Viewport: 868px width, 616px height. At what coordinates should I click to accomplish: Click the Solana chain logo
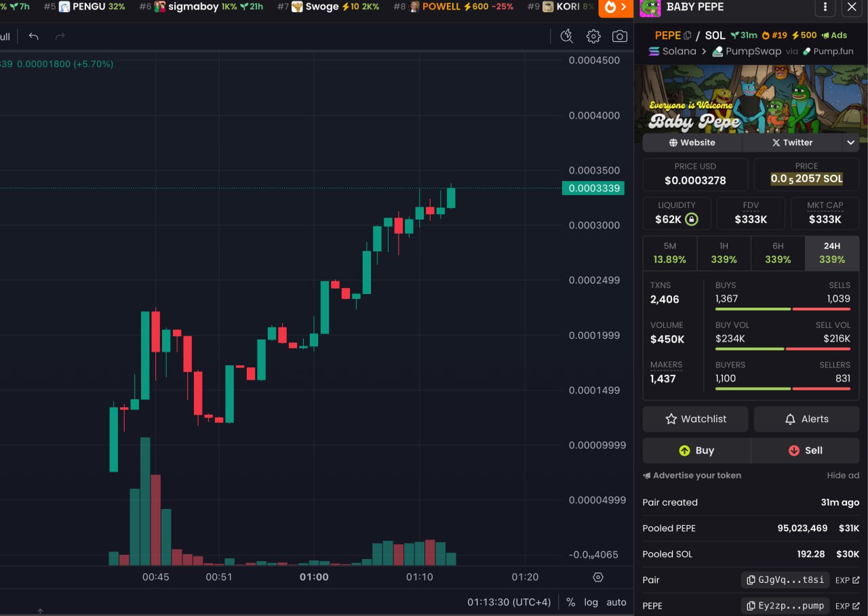654,52
